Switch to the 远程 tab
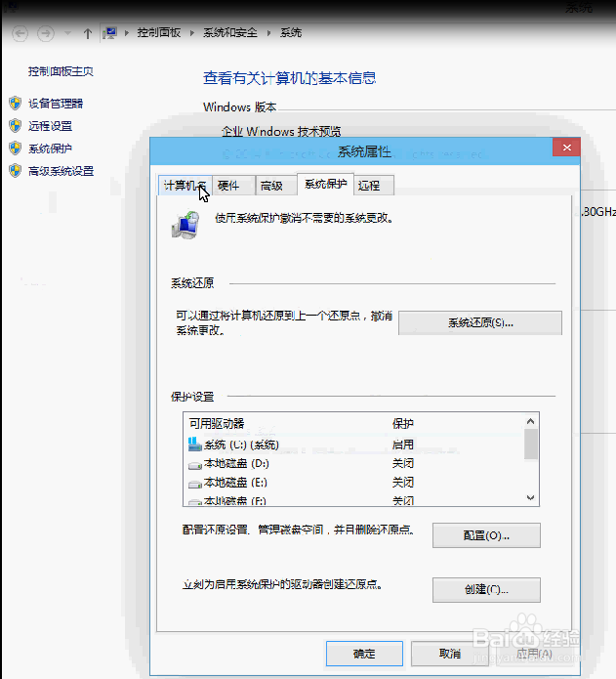Screen dimensions: 616x679 (374, 186)
